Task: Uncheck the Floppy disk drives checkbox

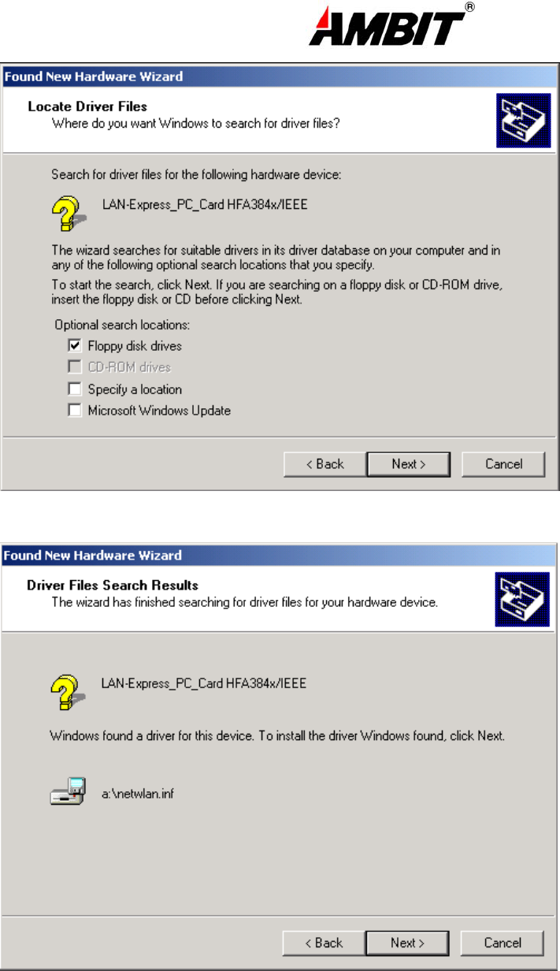Action: [75, 345]
